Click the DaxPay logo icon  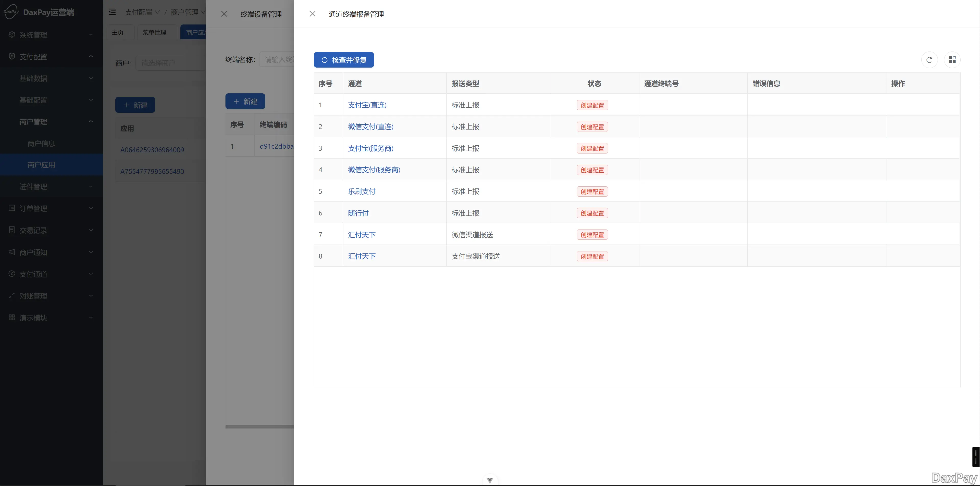coord(11,12)
